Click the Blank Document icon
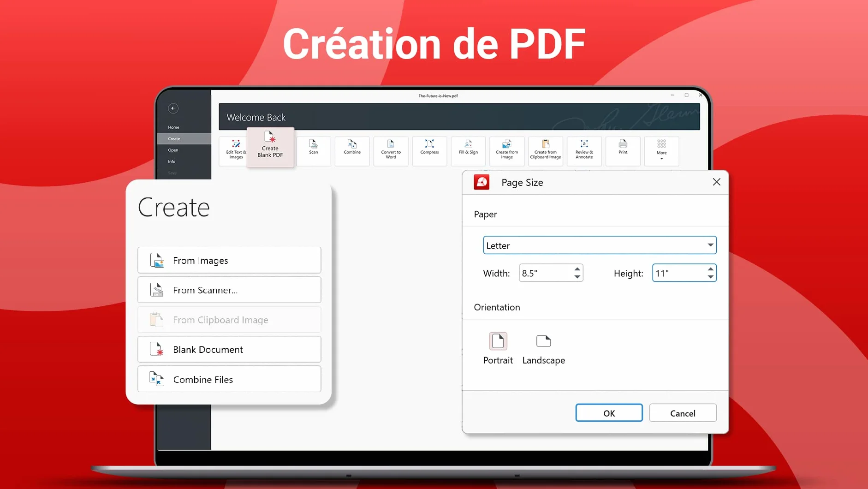 click(x=157, y=349)
